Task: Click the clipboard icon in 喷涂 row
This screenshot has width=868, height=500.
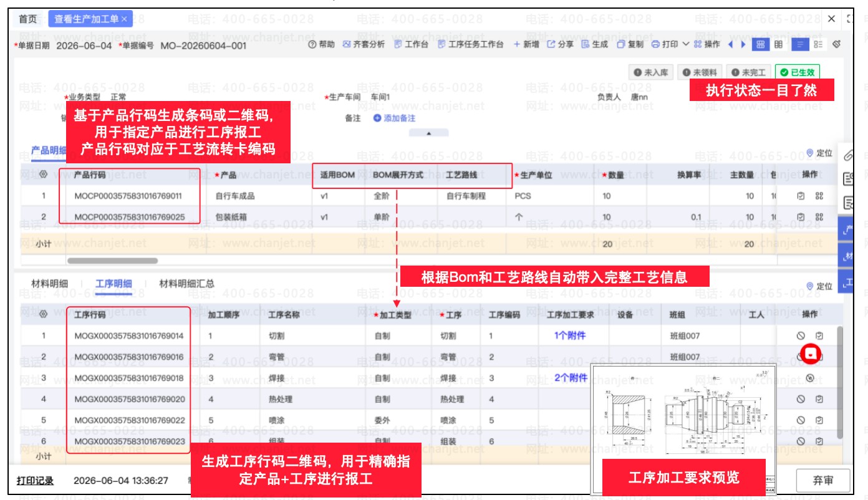Action: (819, 420)
